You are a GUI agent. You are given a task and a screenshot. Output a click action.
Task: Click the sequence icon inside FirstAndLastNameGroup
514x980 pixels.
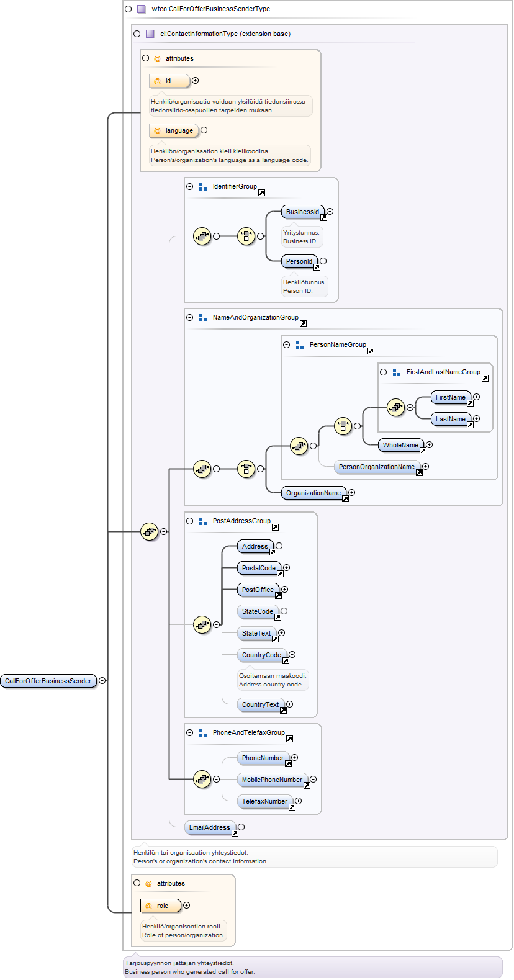pyautogui.click(x=396, y=408)
